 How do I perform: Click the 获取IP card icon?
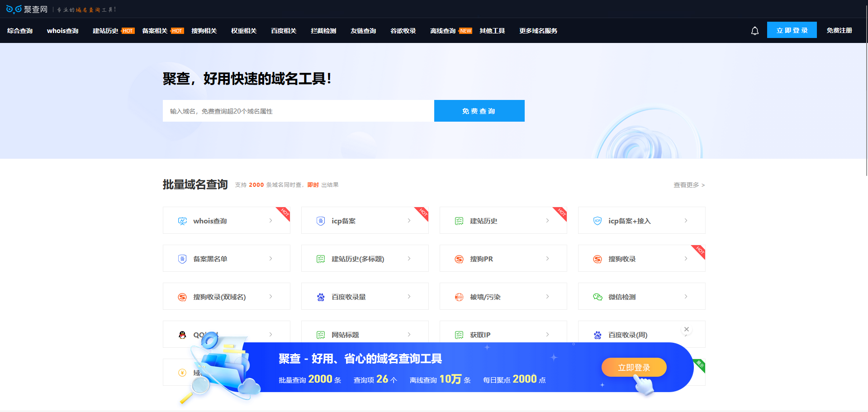[459, 335]
